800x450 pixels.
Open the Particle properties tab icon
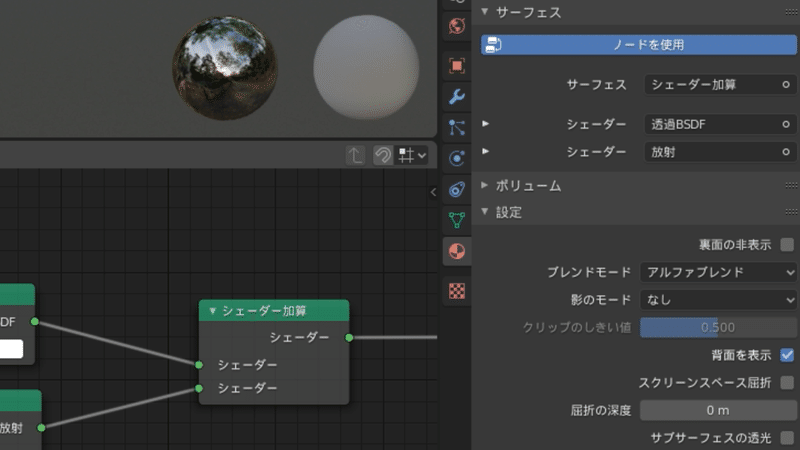(x=457, y=128)
